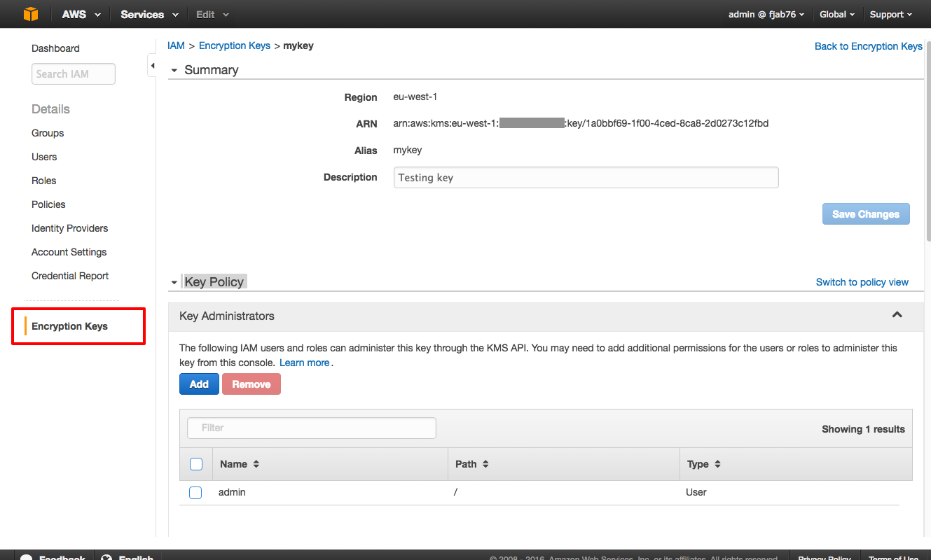Screen dimensions: 931x560
Task: Click the IAM breadcrumb link
Action: click(176, 45)
